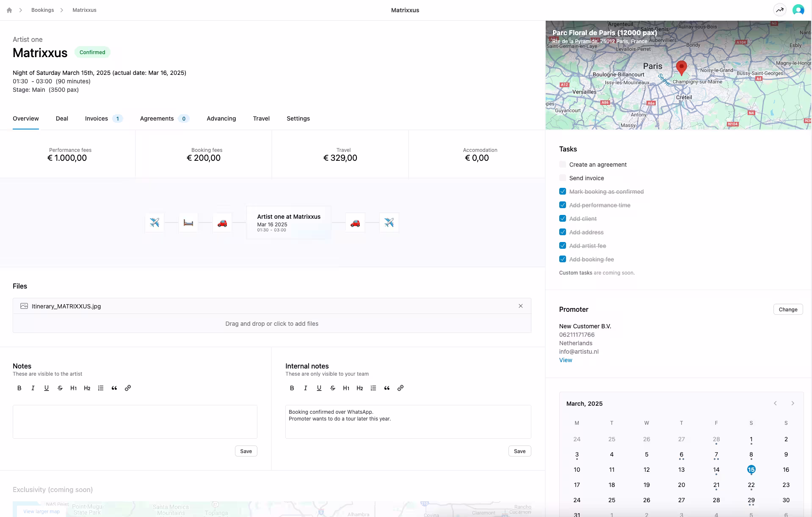Remove Itinerary_MATRIXXUS.jpg file
Screen dimensions: 812x517
pyautogui.click(x=521, y=306)
